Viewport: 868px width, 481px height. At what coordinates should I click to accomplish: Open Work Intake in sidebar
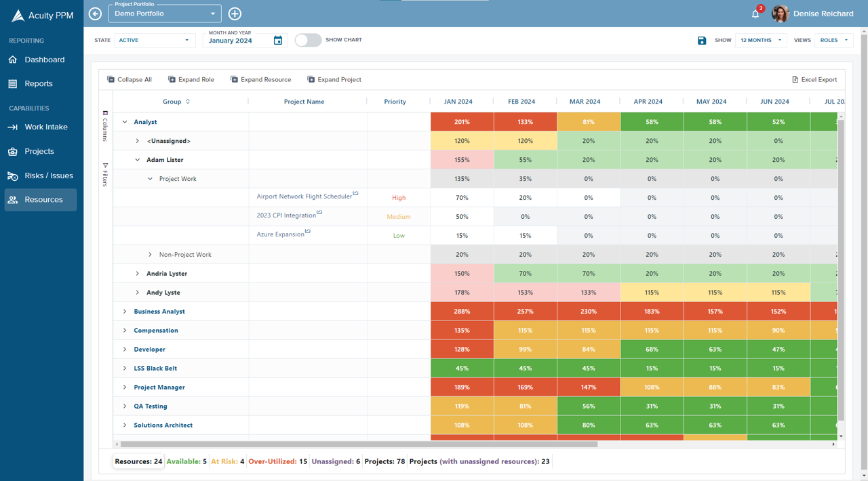[x=41, y=127]
